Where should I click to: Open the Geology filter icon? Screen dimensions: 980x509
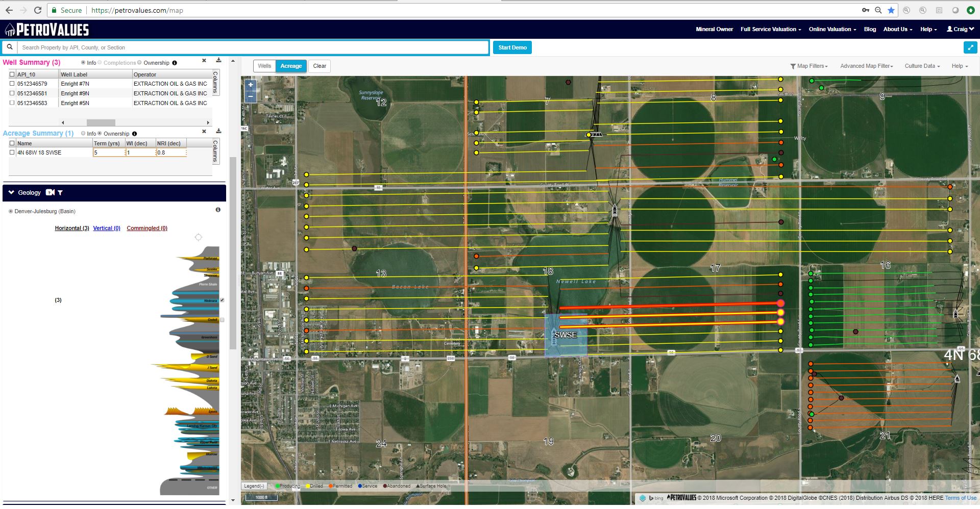pos(60,193)
